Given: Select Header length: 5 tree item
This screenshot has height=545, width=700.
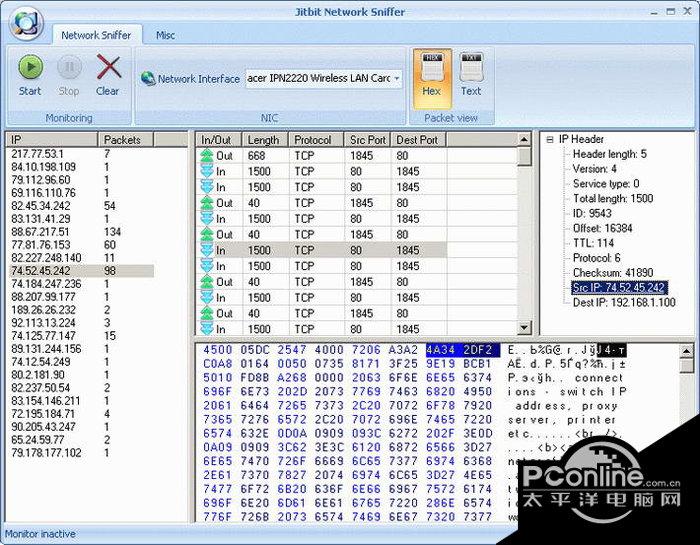Looking at the screenshot, I should (609, 154).
